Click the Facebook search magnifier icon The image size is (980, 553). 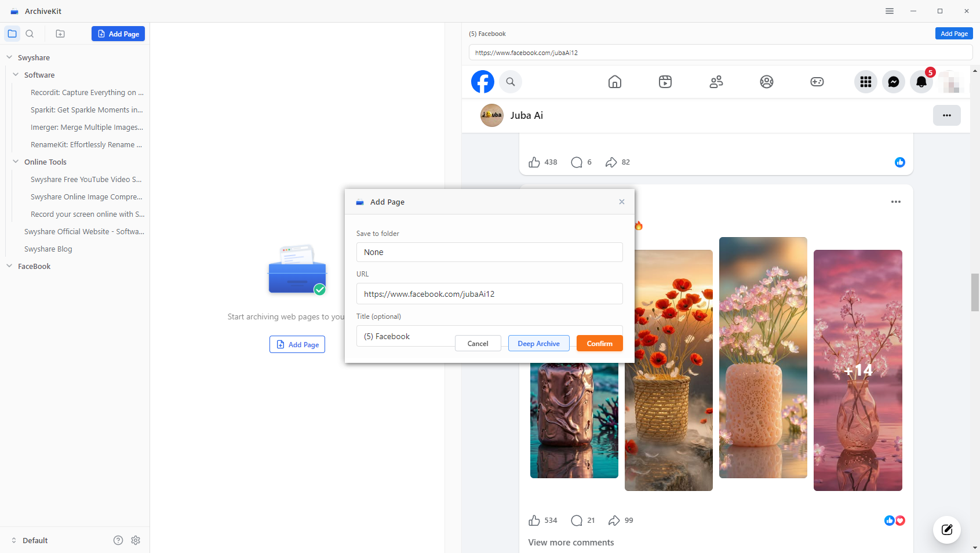pos(511,82)
